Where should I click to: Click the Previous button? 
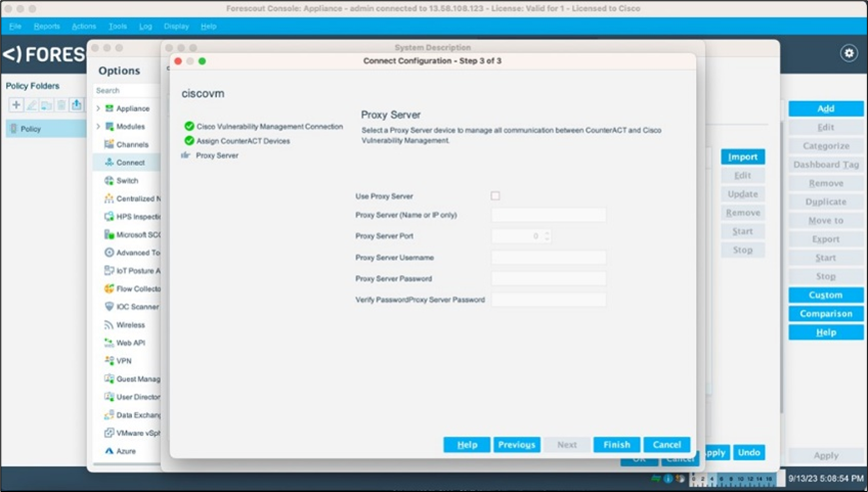coord(516,444)
